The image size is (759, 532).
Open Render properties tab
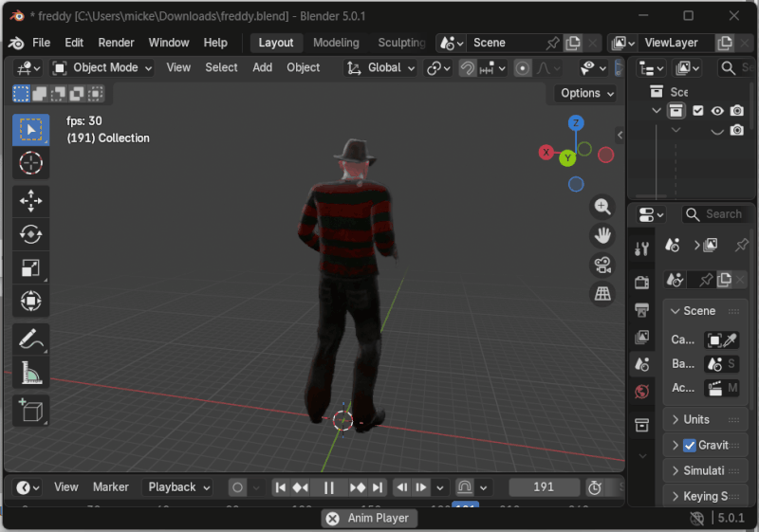pyautogui.click(x=642, y=282)
